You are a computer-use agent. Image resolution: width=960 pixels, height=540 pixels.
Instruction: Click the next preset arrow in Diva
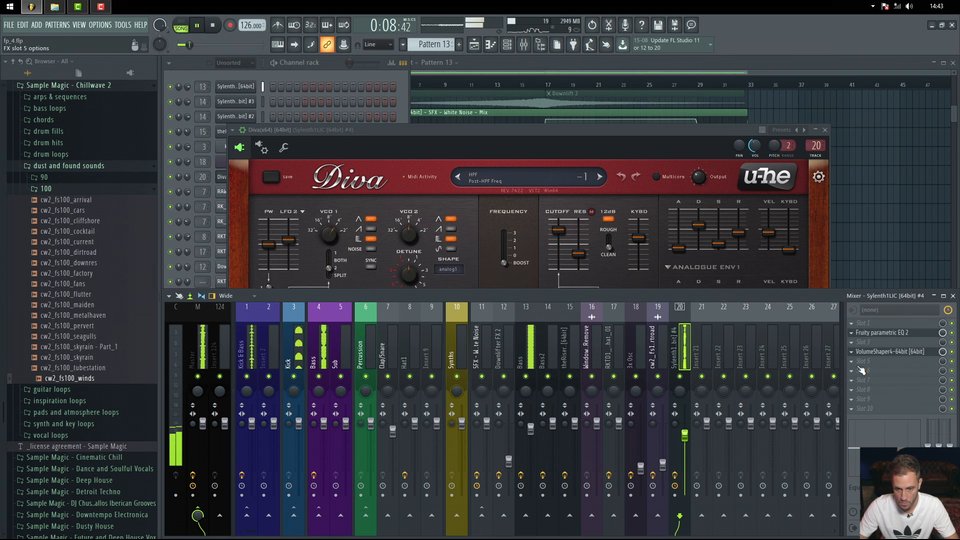click(x=599, y=177)
